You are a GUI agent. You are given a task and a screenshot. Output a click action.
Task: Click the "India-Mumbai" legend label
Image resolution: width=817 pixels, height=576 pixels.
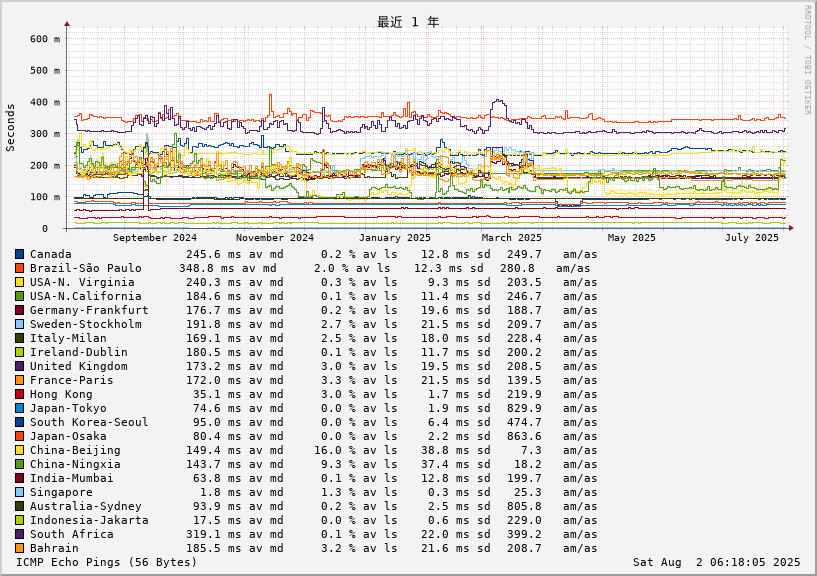[71, 479]
